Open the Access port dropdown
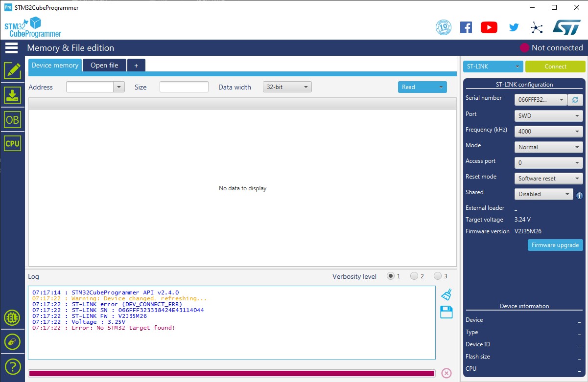This screenshot has width=588, height=382. pyautogui.click(x=549, y=163)
